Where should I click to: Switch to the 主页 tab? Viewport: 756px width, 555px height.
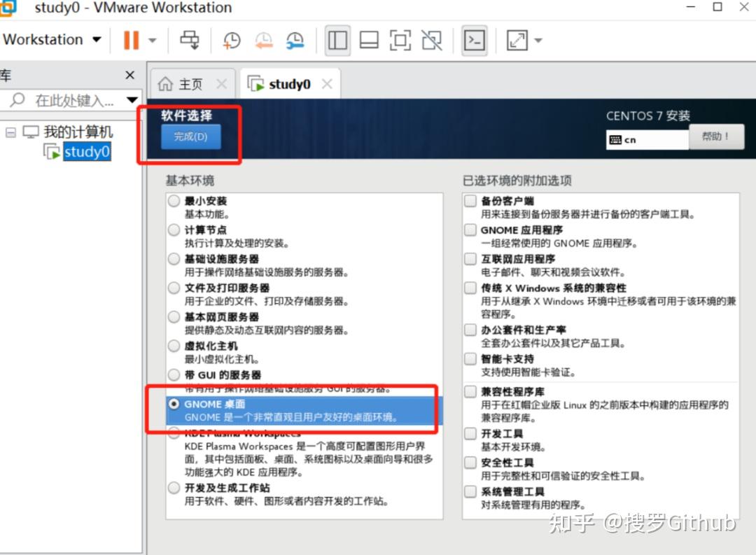191,85
